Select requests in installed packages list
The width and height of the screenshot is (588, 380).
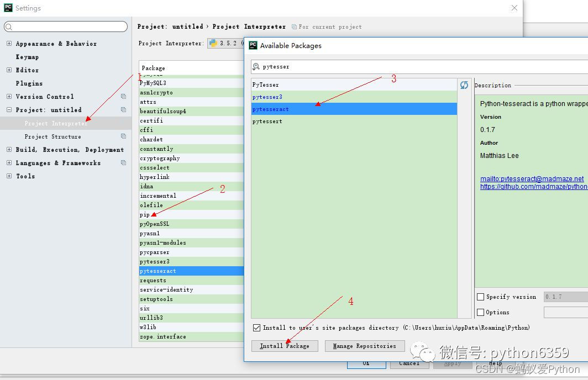(x=191, y=281)
